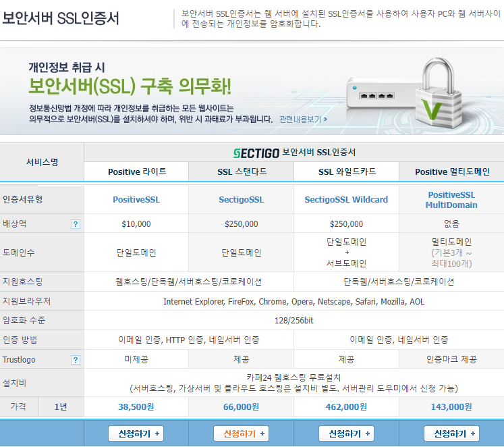The image size is (504, 447).
Task: Click the help icon next to 배상액
Action: 76,224
